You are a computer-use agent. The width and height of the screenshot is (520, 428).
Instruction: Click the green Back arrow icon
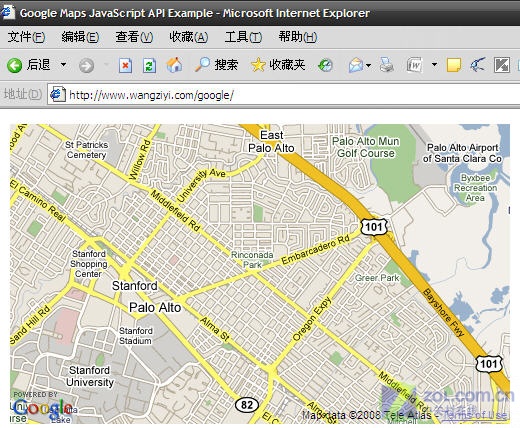tap(14, 65)
